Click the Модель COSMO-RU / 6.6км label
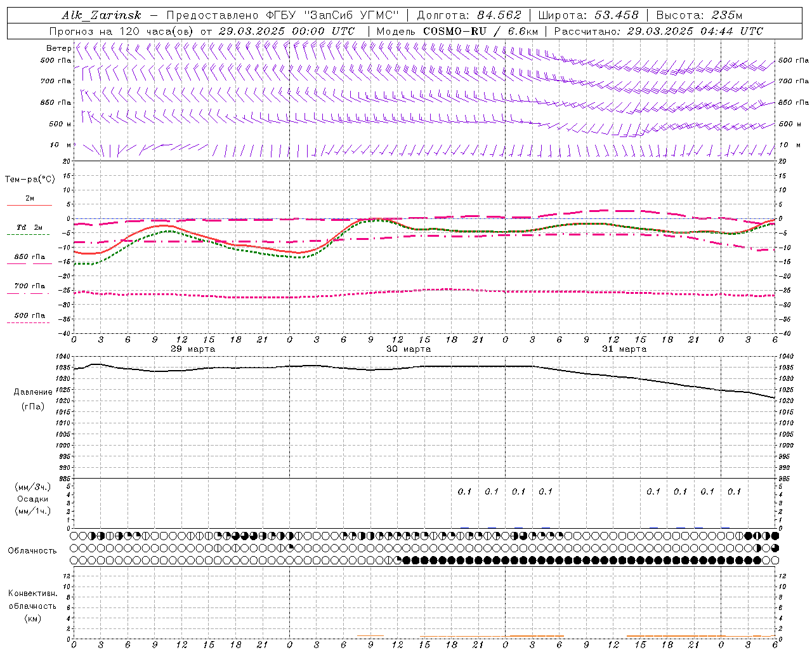 [457, 31]
